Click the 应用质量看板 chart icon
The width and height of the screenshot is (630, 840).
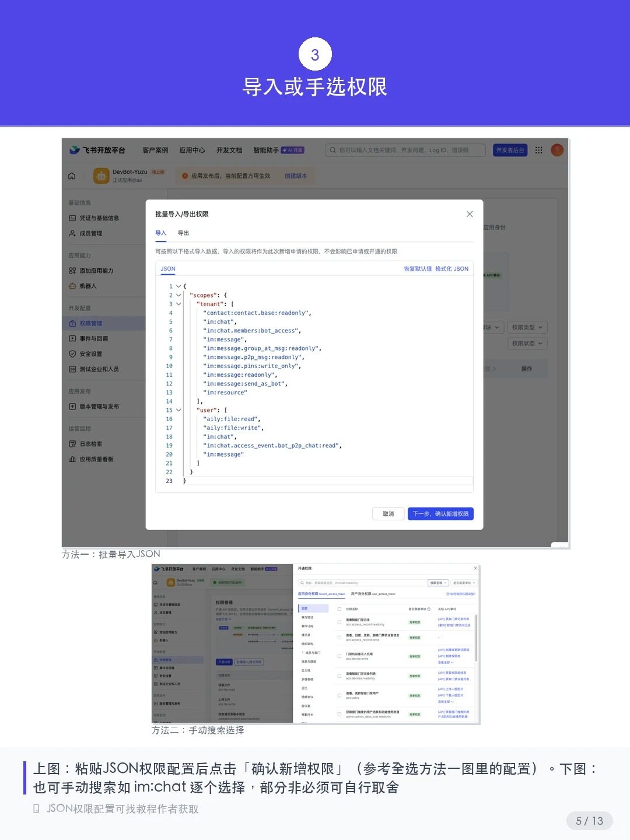pyautogui.click(x=72, y=459)
